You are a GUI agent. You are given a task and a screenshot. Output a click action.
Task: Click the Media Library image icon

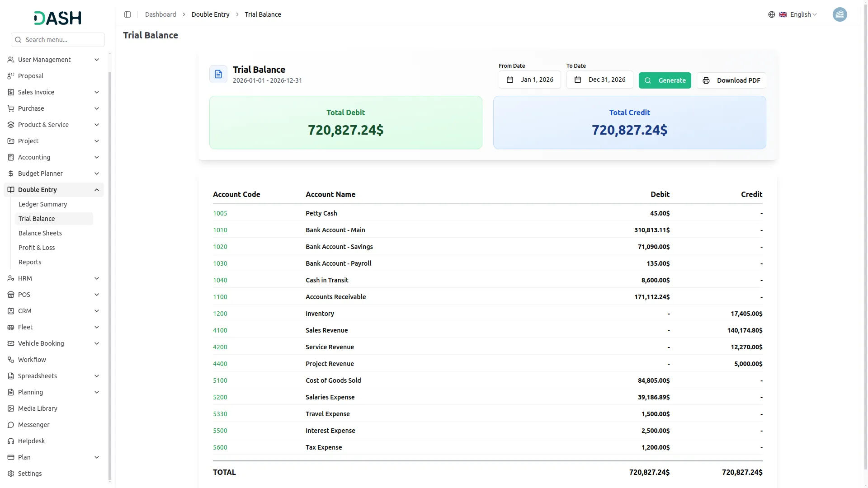(11, 408)
